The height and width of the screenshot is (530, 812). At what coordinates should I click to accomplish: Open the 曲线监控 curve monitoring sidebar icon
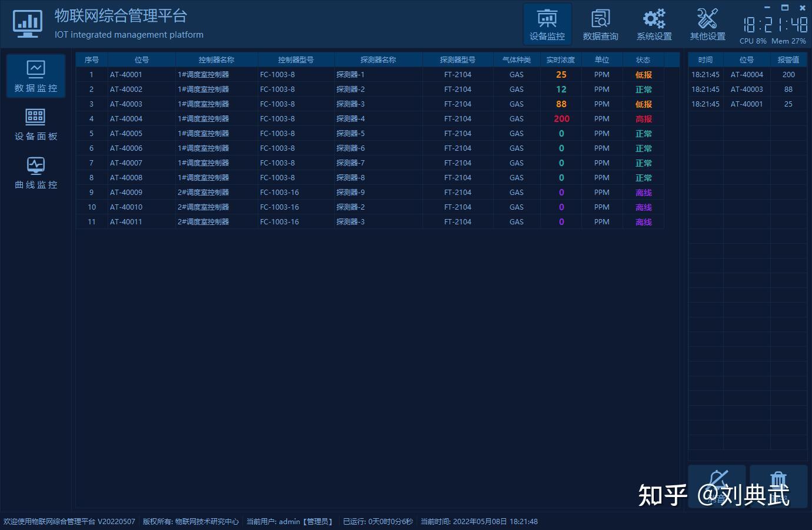pyautogui.click(x=35, y=172)
